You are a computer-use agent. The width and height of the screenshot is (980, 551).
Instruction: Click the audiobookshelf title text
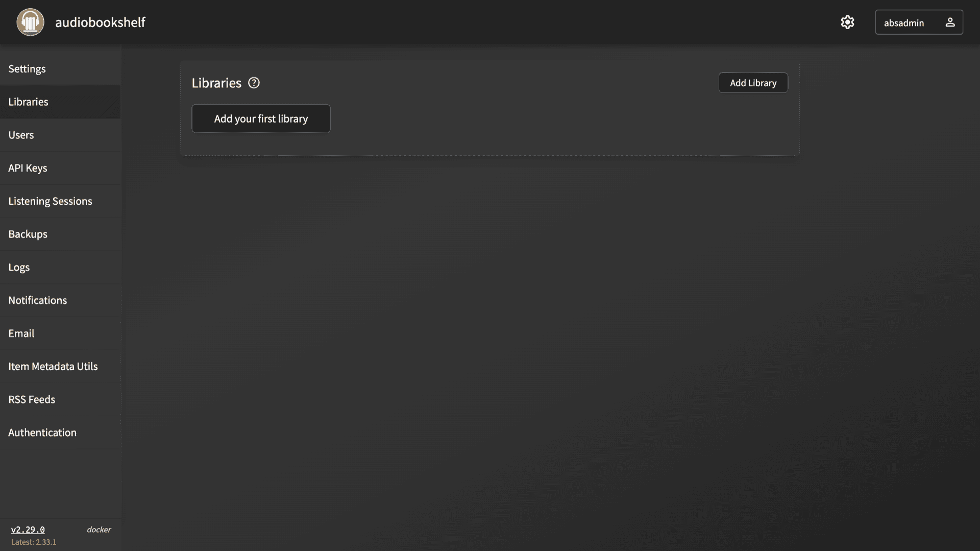click(100, 22)
